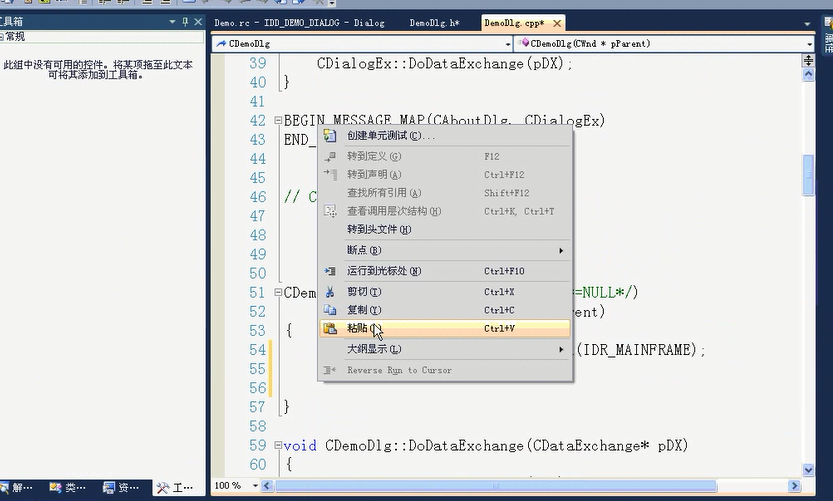Pin the toolbox panel with auto-hide pushpin
This screenshot has width=833, height=501.
pos(185,22)
